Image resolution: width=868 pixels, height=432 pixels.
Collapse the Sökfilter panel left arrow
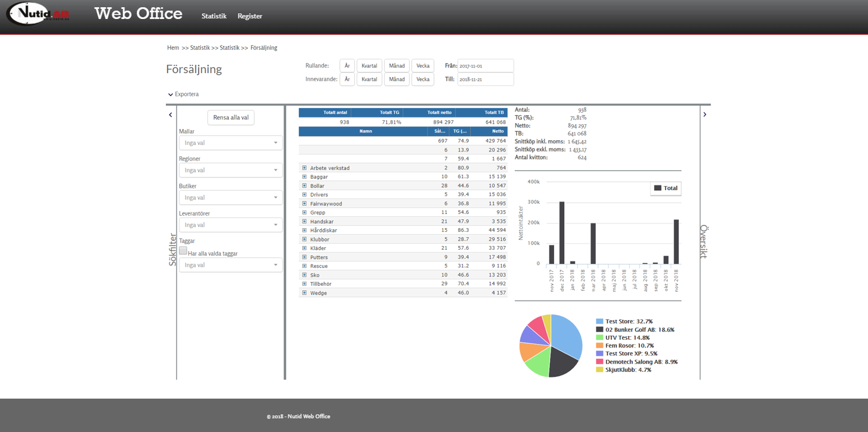pos(171,115)
